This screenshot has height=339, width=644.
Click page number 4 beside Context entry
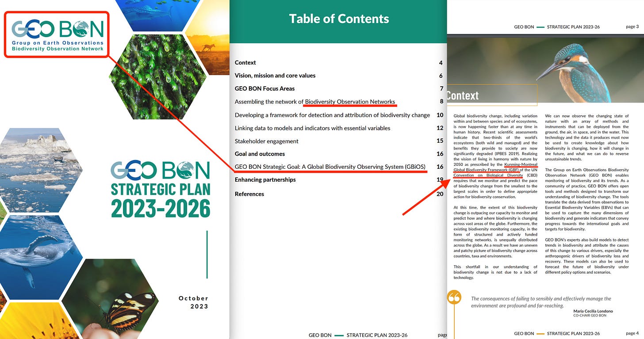(441, 63)
